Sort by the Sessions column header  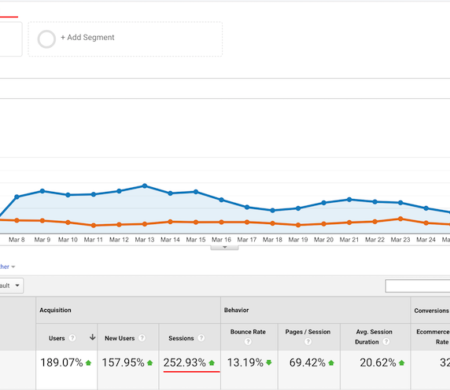[181, 338]
